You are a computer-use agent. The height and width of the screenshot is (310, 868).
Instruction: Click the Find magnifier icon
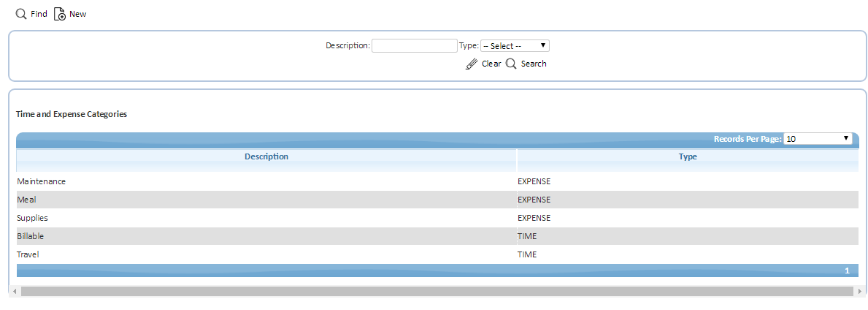click(x=21, y=14)
